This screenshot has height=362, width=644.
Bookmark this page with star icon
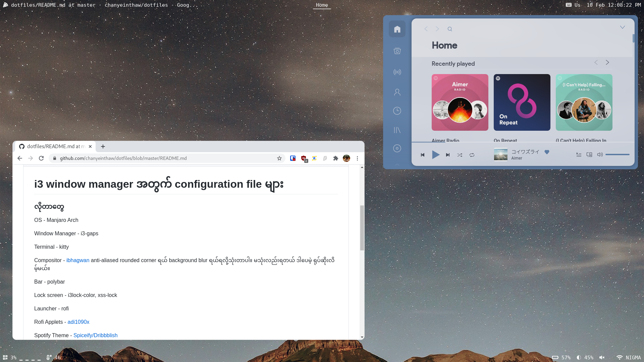click(x=279, y=158)
